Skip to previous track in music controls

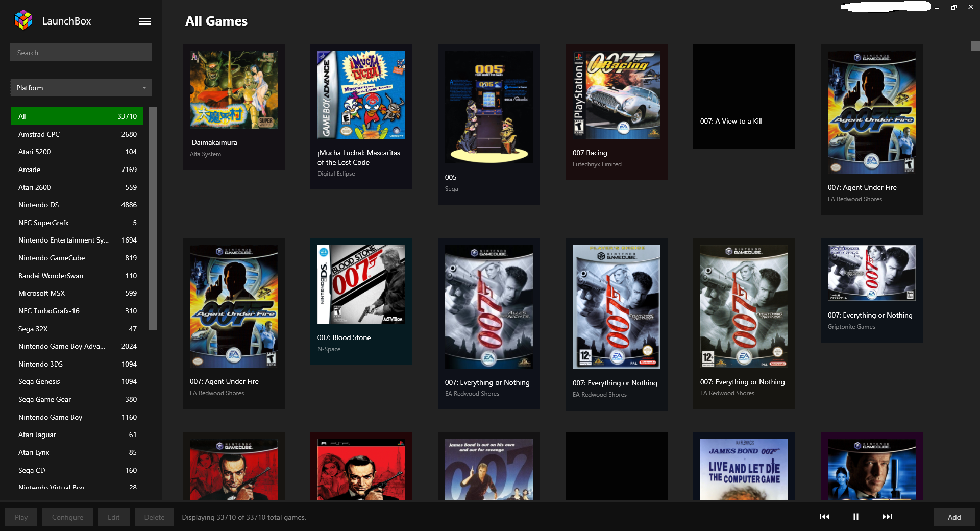pos(824,517)
